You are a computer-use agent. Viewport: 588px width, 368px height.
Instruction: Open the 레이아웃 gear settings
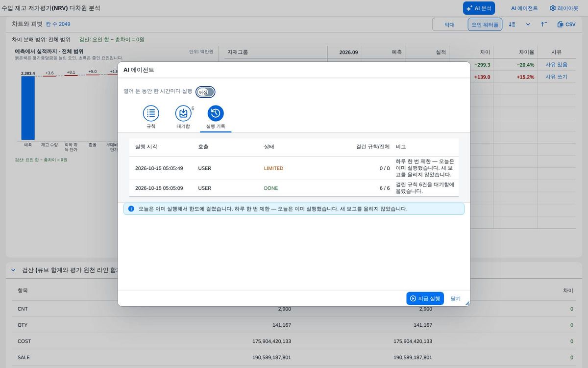564,8
